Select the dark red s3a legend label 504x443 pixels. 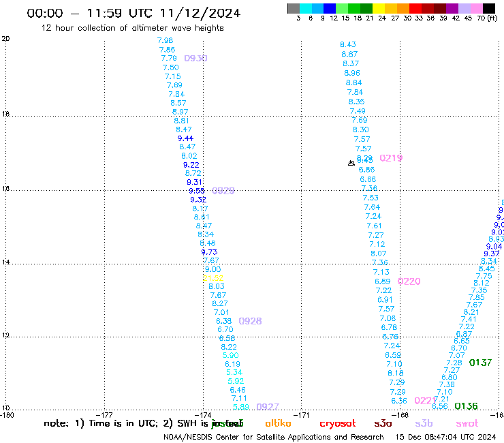point(383,424)
